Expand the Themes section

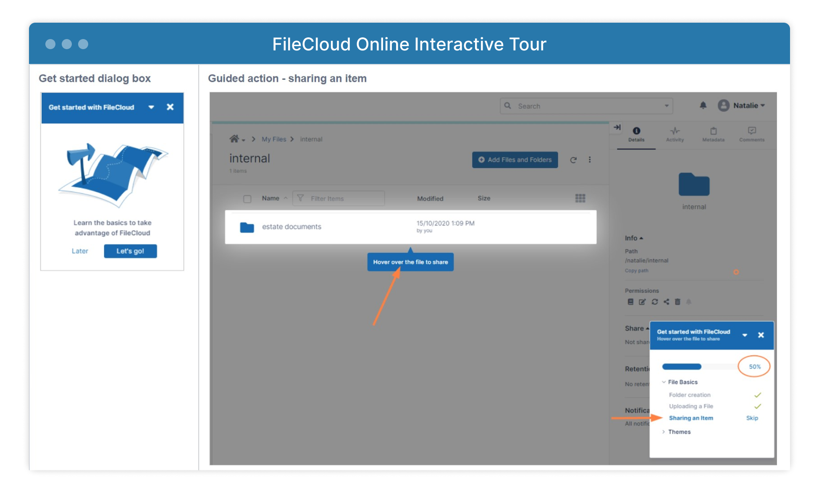[676, 432]
